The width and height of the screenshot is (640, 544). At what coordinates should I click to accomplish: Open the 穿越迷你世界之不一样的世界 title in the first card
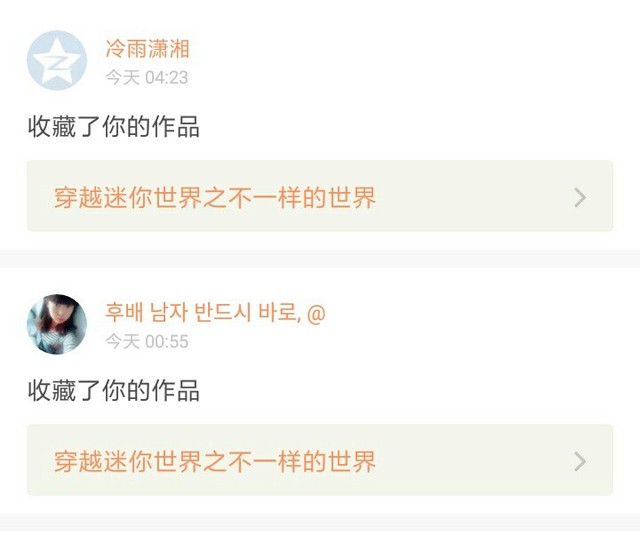pos(215,198)
